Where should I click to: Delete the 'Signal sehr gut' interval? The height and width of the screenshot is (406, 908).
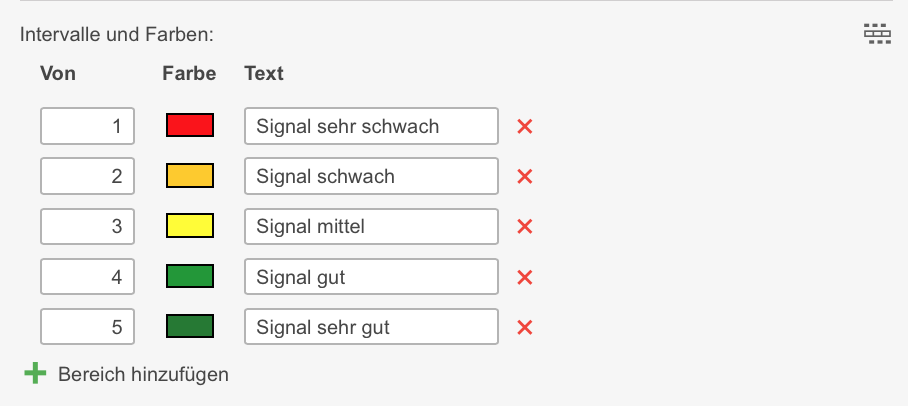coord(524,327)
